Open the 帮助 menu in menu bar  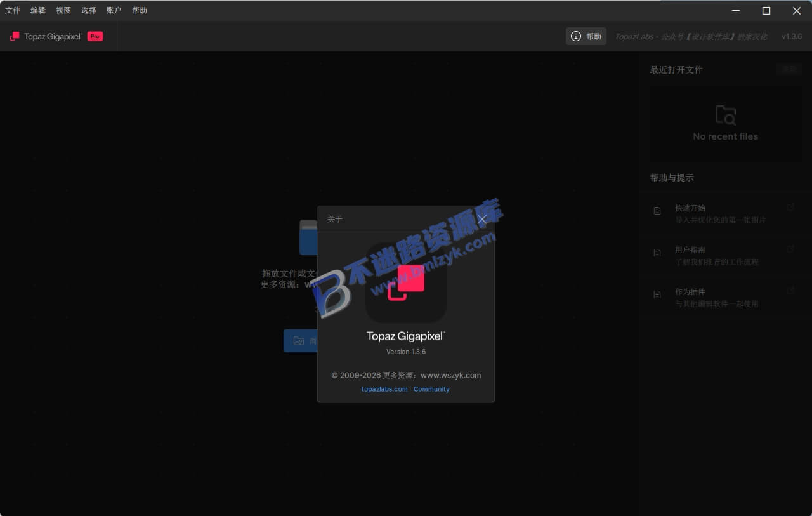coord(140,11)
